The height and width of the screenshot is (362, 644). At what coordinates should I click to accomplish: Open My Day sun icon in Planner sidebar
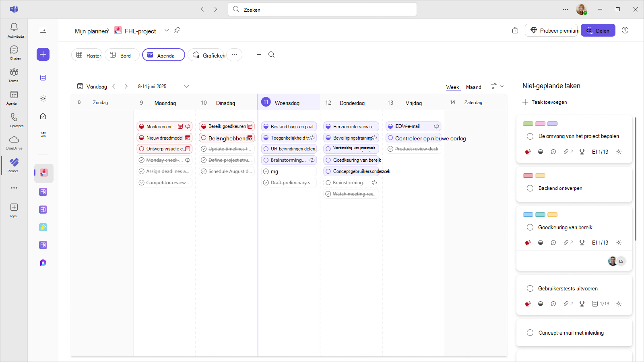43,99
